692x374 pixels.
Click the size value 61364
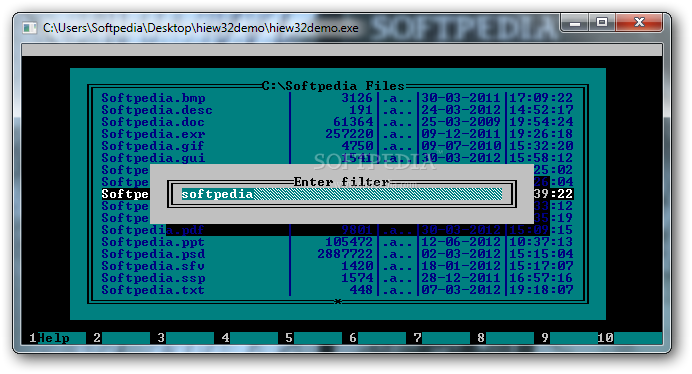[x=354, y=122]
